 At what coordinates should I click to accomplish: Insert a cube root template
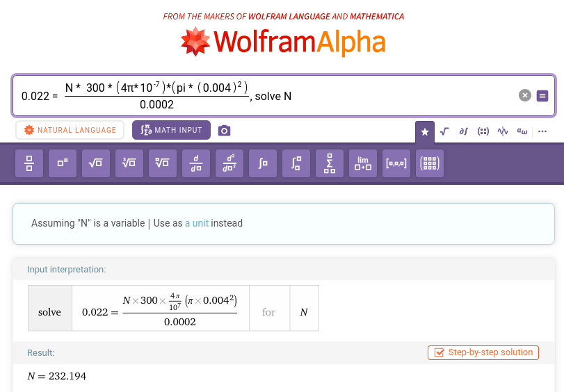click(x=129, y=163)
